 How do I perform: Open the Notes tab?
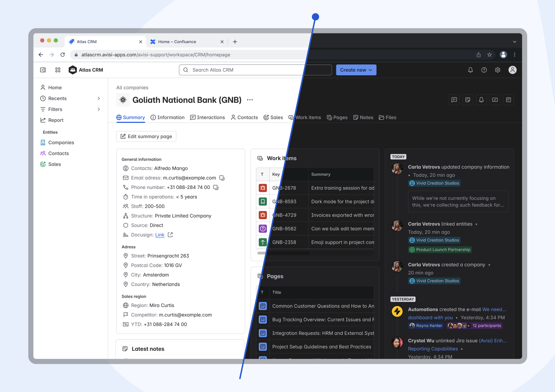(x=363, y=117)
